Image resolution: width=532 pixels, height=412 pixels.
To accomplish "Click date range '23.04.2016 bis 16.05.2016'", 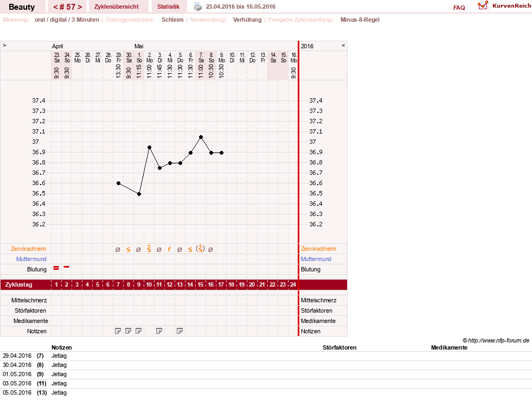I will tap(241, 7).
